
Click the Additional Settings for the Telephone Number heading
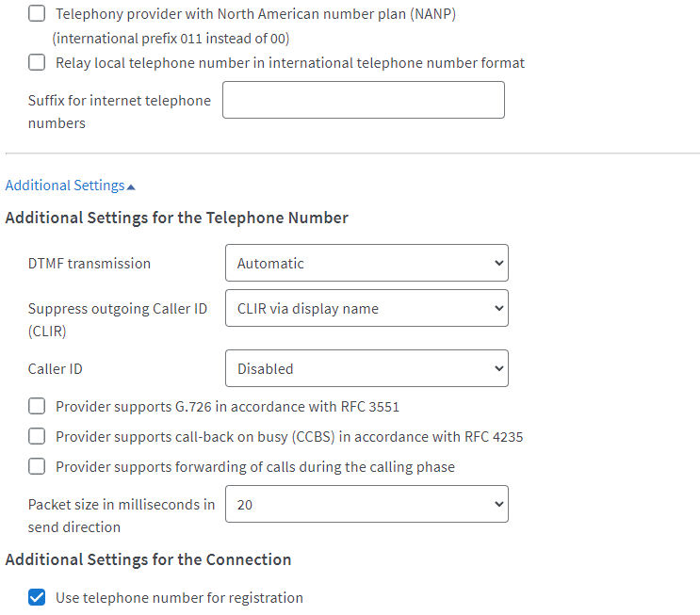(177, 218)
